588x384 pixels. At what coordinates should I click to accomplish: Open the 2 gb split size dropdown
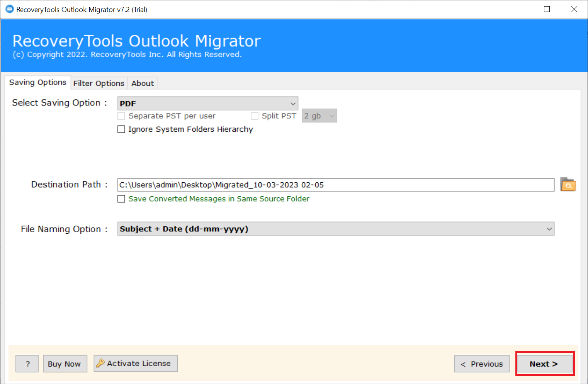(x=319, y=116)
